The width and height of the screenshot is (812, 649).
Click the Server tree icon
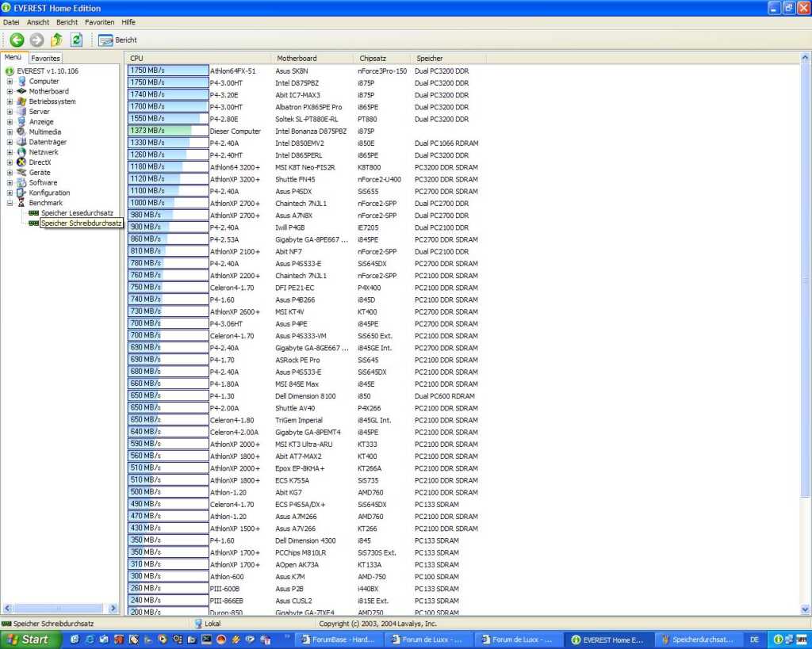(21, 111)
